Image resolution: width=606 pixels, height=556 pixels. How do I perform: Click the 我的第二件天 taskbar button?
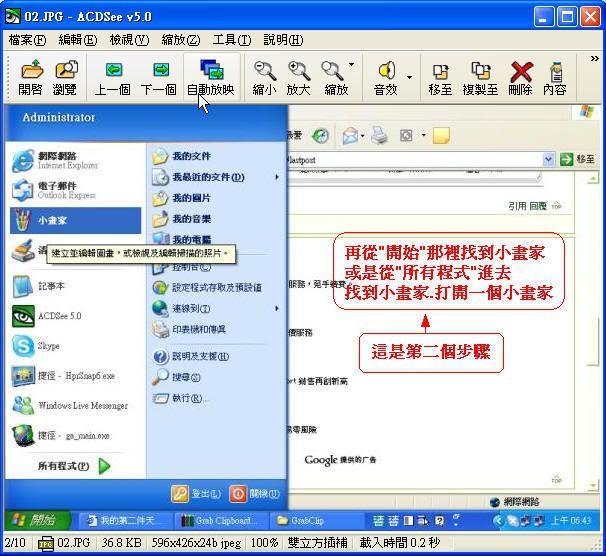point(125,520)
